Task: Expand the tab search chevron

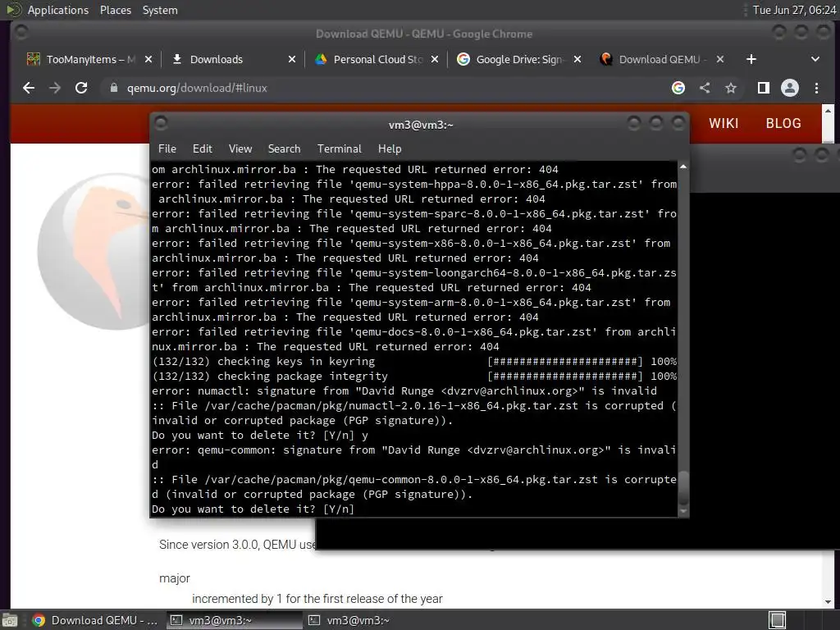Action: click(x=815, y=59)
